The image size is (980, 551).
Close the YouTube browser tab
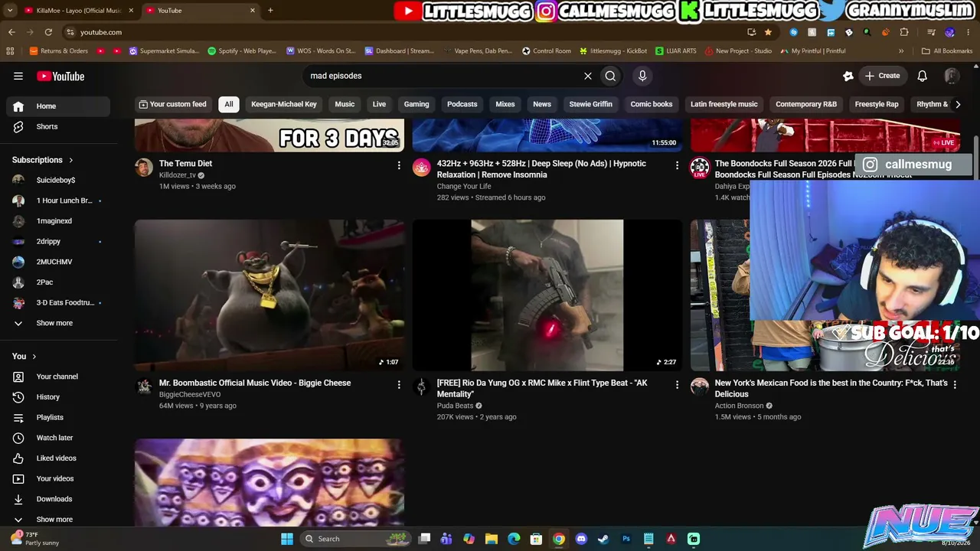tap(253, 11)
